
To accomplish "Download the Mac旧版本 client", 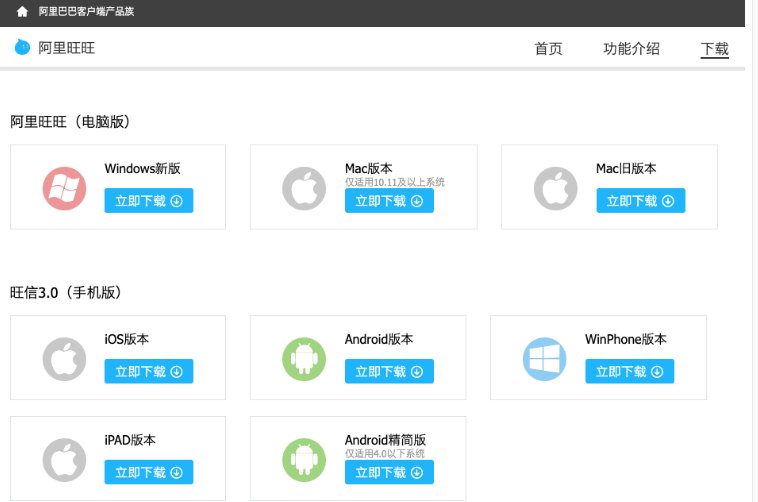I will click(x=641, y=200).
